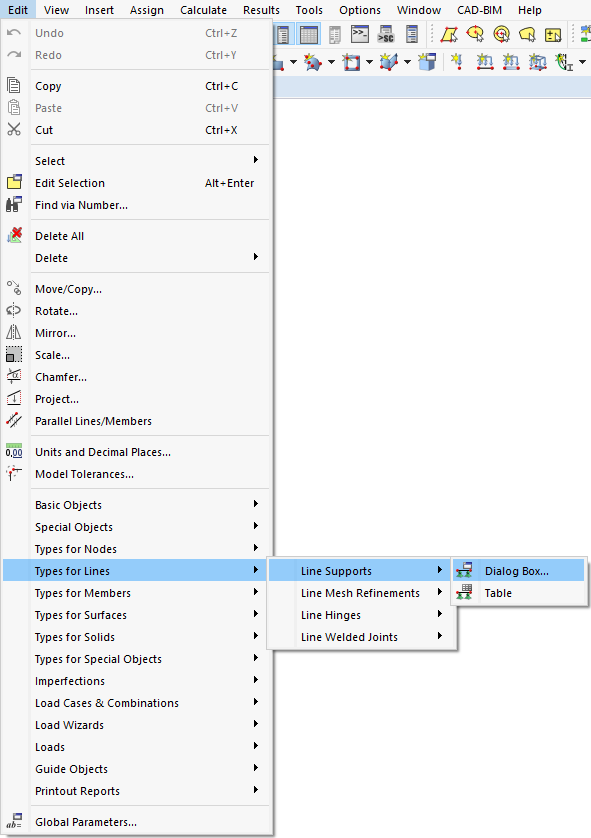This screenshot has width=591, height=838.
Task: Select the annulus selection tool icon
Action: [x=501, y=35]
